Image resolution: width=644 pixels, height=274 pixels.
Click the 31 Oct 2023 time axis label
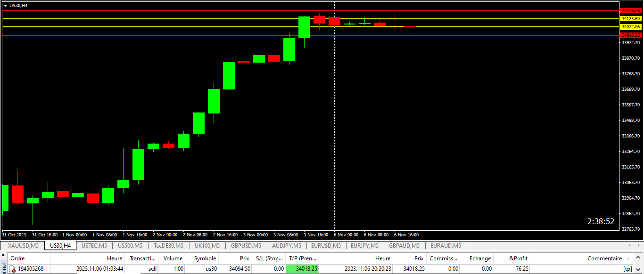14,234
